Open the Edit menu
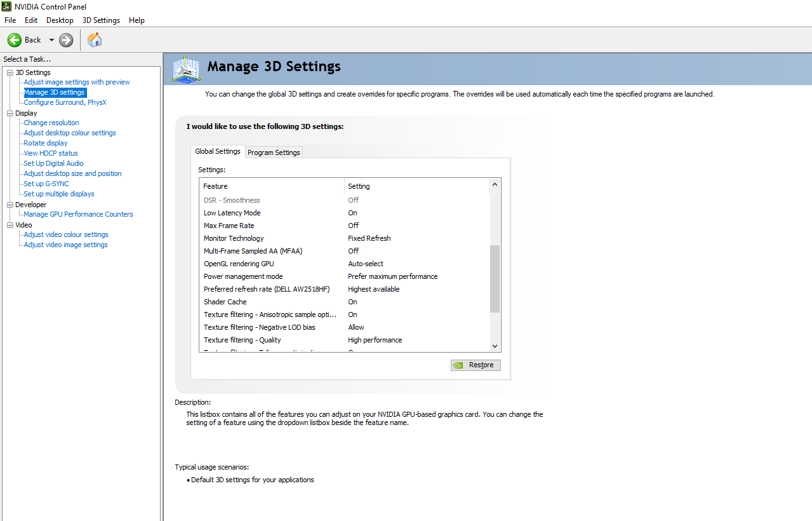812x521 pixels. point(31,20)
